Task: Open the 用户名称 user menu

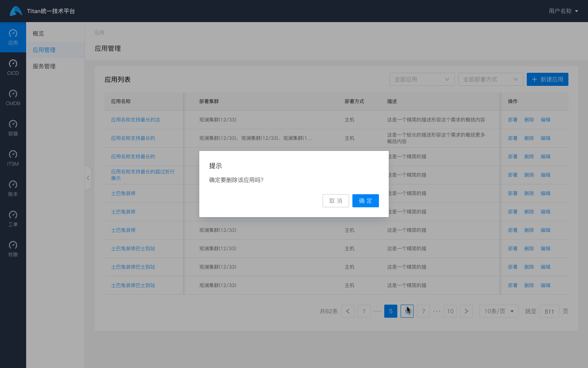Action: [x=563, y=11]
